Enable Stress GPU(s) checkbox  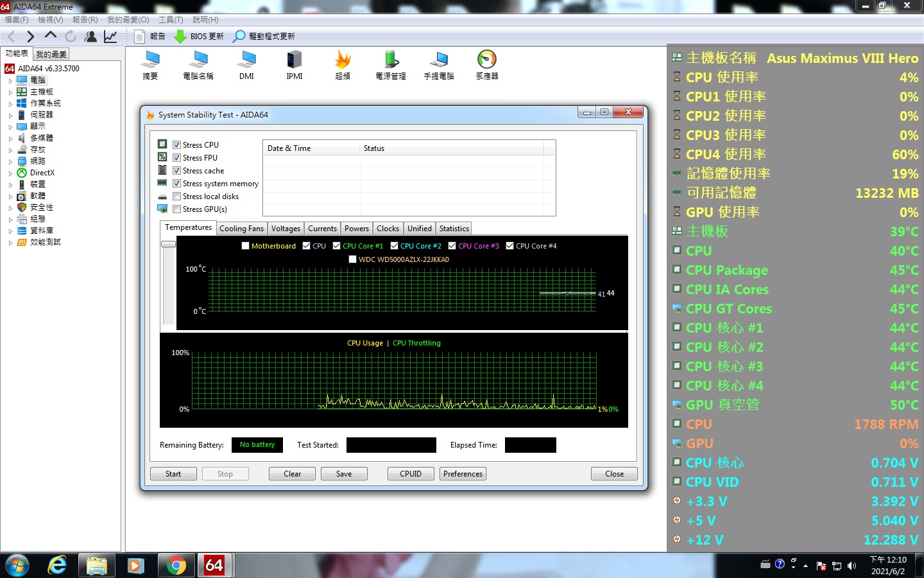[x=176, y=209]
